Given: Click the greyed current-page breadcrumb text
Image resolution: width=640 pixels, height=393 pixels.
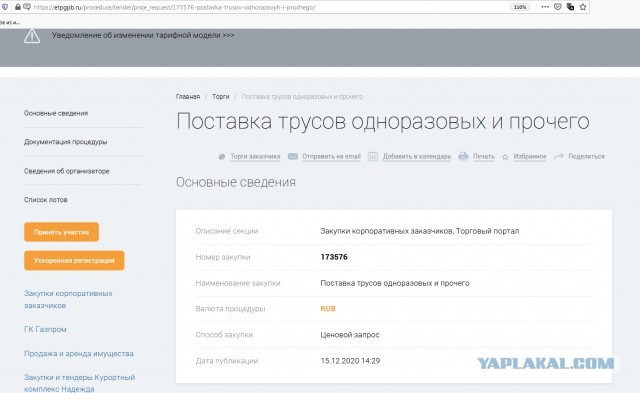Looking at the screenshot, I should tap(302, 97).
